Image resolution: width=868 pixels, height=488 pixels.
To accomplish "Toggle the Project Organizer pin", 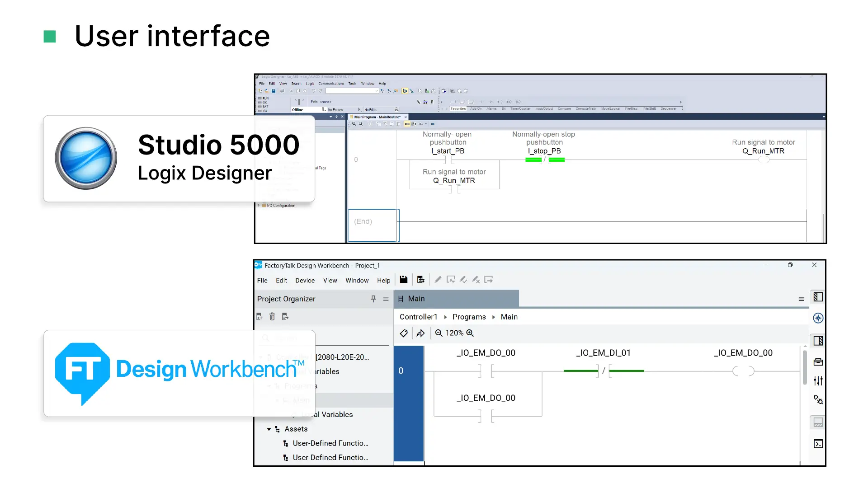I will pyautogui.click(x=373, y=299).
